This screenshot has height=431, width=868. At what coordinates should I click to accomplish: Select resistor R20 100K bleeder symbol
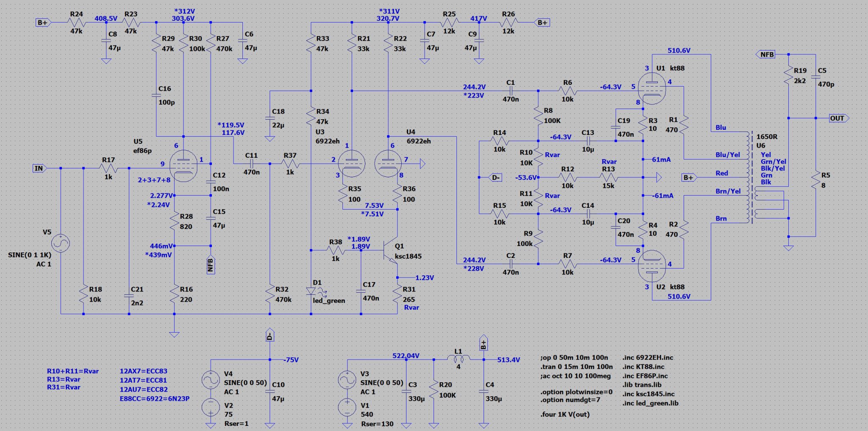click(x=434, y=389)
